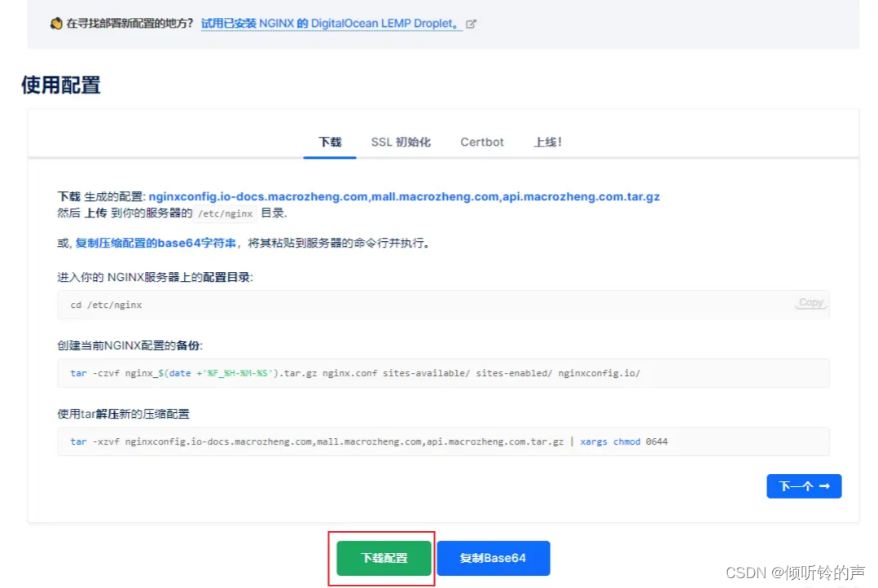Select the 下载 tab
878x588 pixels.
point(330,143)
